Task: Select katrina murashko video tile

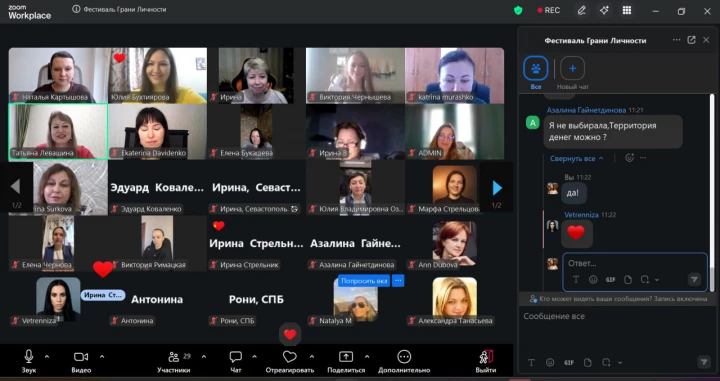Action: tap(455, 75)
